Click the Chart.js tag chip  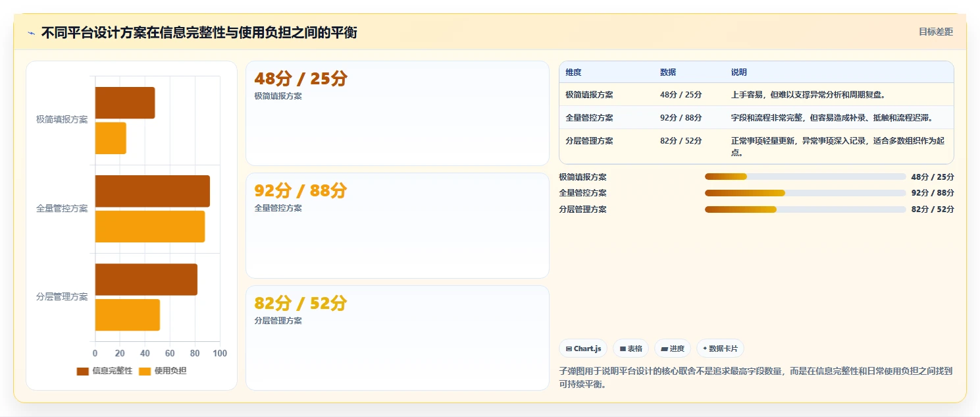point(583,348)
